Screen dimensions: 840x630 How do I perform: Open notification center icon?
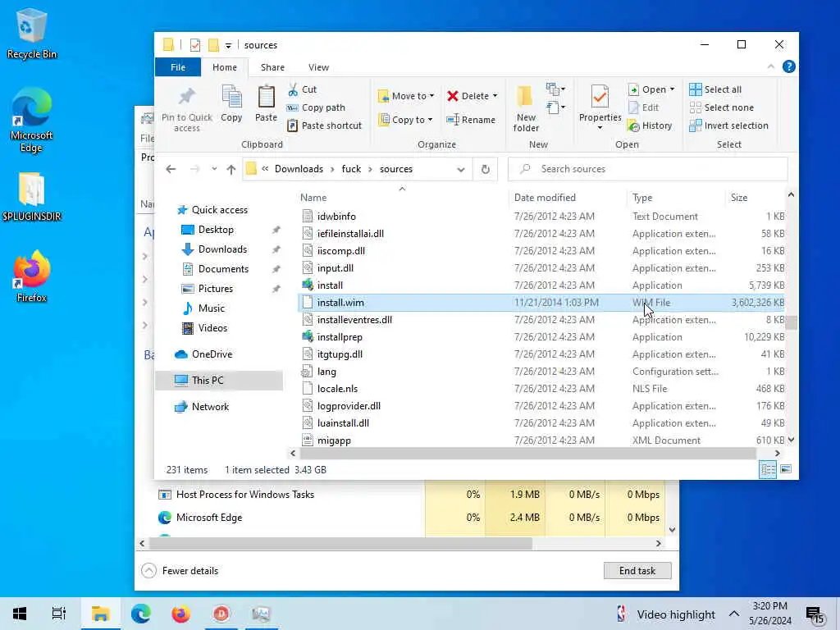coord(815,614)
